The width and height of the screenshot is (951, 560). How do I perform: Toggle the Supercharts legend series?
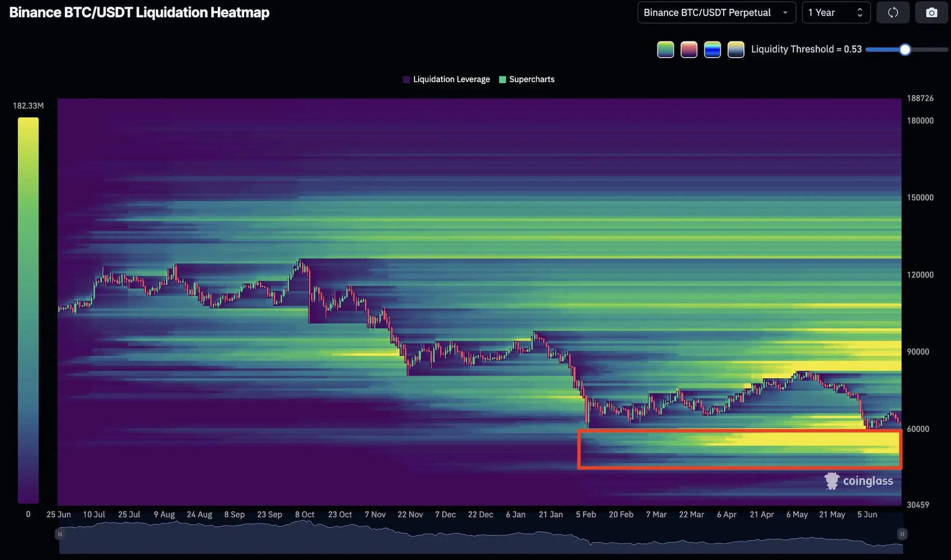(527, 79)
